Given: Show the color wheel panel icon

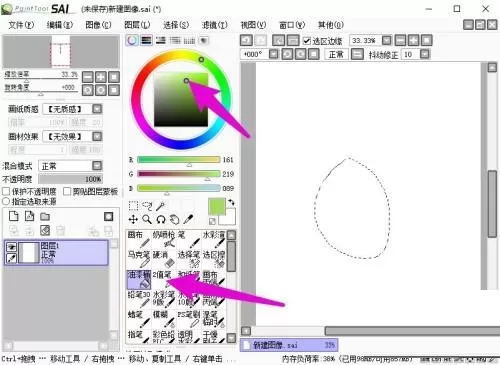Looking at the screenshot, I should (132, 40).
